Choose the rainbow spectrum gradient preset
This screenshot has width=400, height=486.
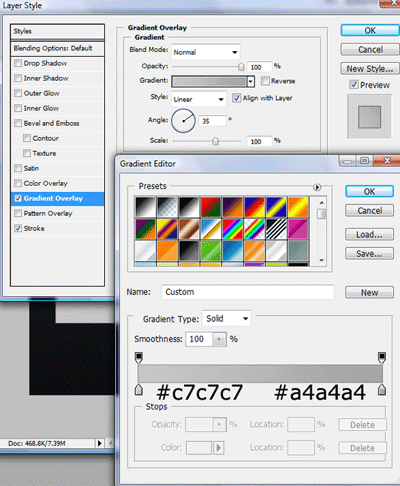pos(233,229)
